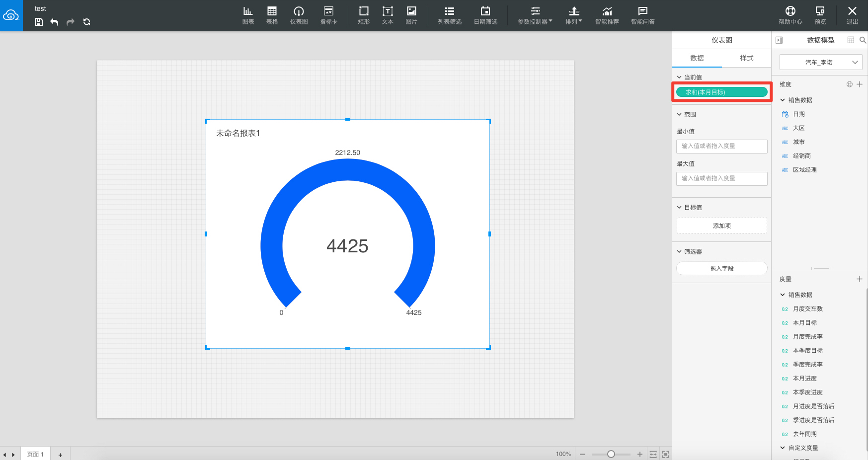868x460 pixels.
Task: Click the save icon in the top toolbar
Action: point(39,22)
